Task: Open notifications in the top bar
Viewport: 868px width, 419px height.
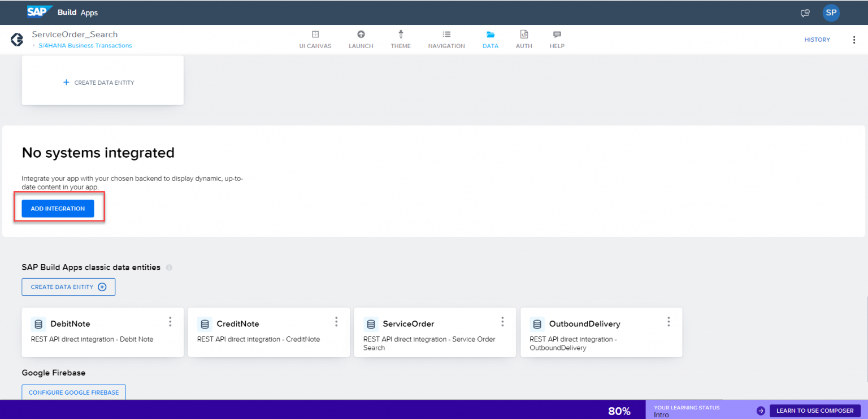Action: click(x=805, y=12)
